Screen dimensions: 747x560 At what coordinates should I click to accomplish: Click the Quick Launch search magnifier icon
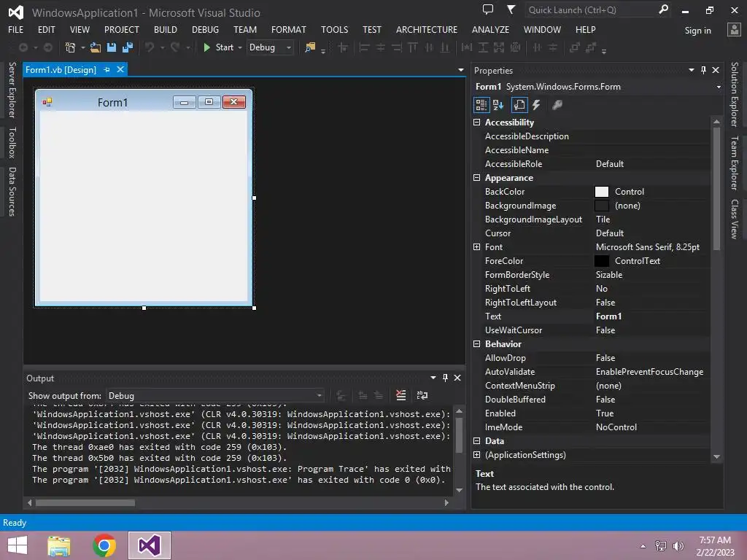(663, 9)
